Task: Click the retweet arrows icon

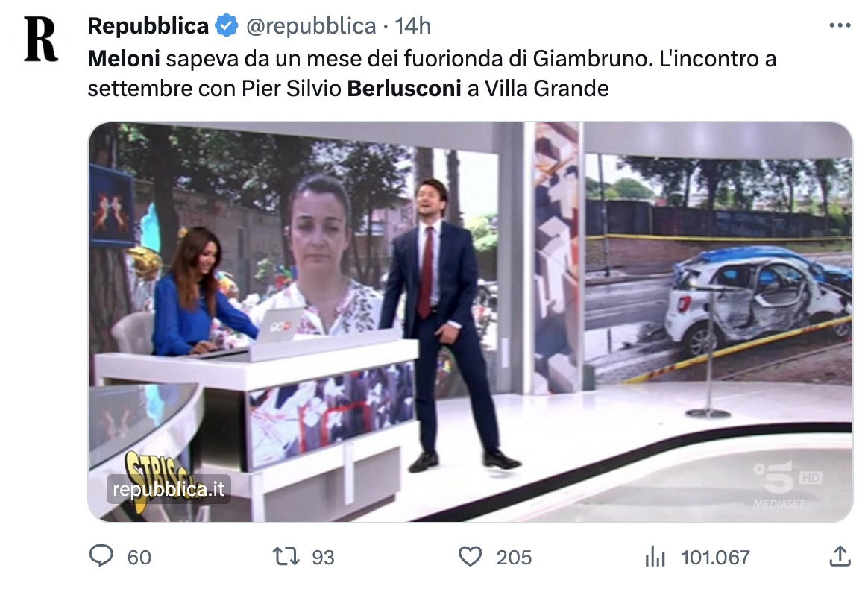Action: pos(286,556)
